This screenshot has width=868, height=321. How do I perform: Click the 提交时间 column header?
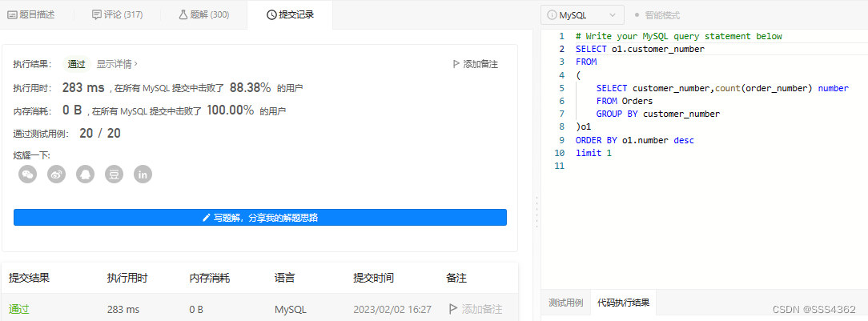(x=374, y=278)
